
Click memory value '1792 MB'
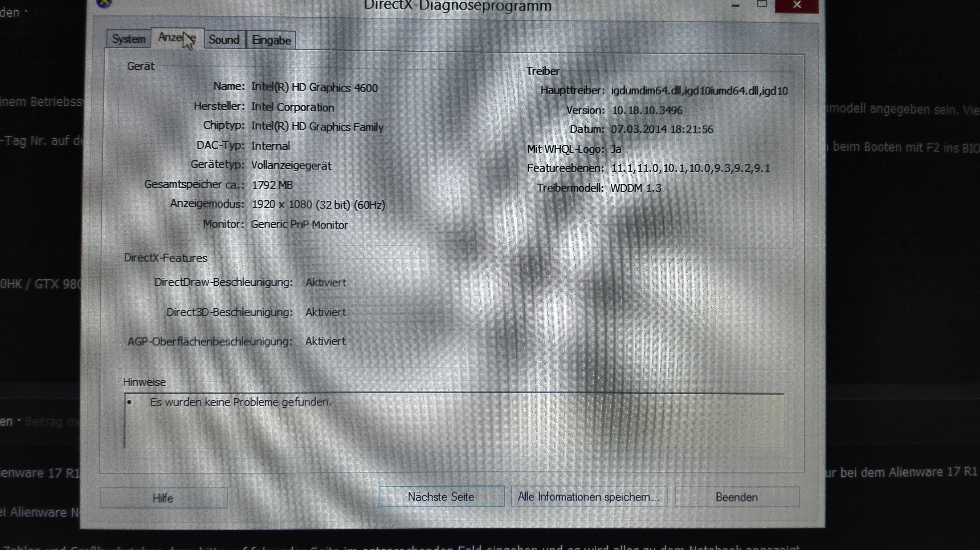[272, 185]
